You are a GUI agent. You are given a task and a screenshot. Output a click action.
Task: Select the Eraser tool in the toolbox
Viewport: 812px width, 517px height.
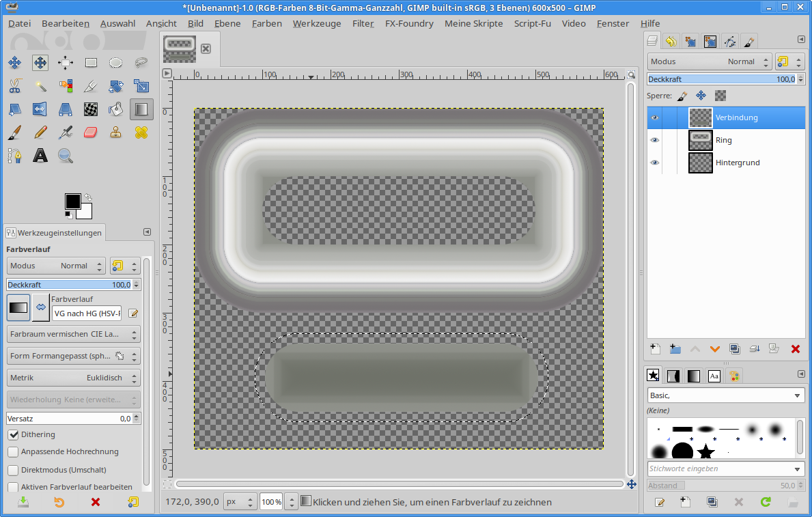[x=91, y=132]
